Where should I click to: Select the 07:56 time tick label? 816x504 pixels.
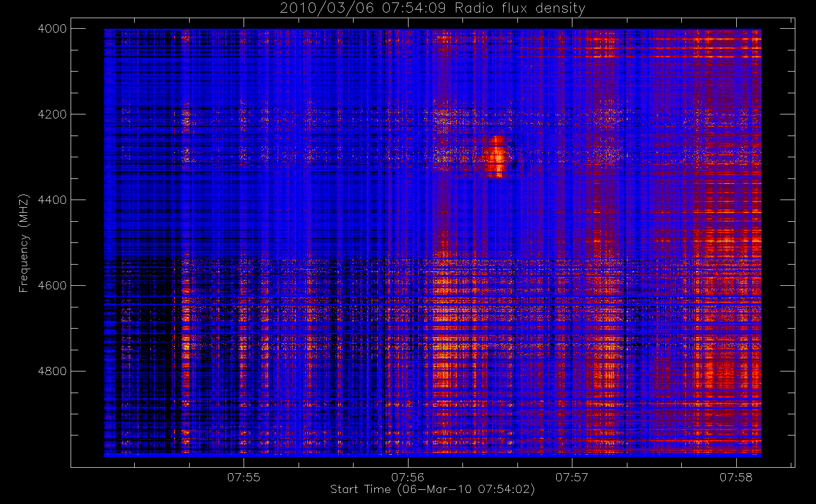coord(407,477)
